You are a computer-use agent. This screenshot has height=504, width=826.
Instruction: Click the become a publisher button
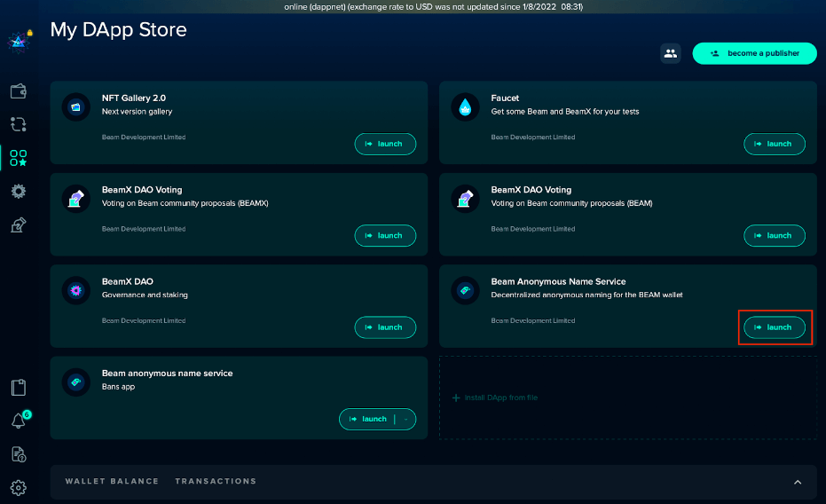point(754,53)
